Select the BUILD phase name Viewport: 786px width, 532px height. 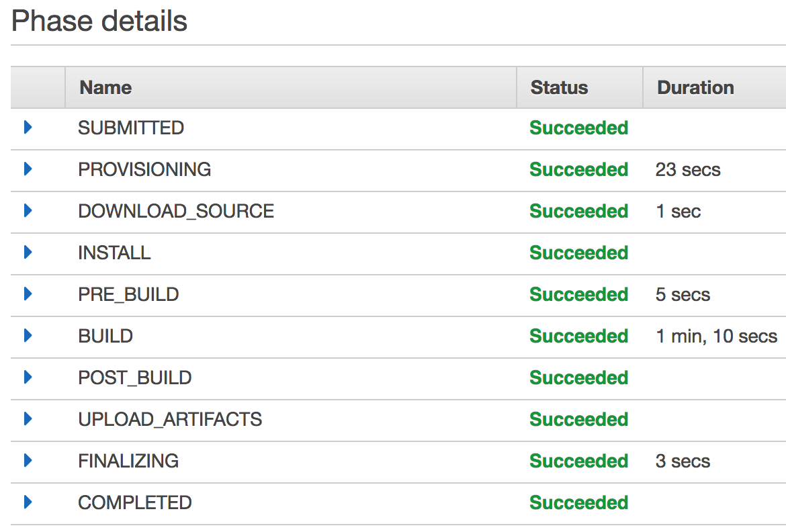pyautogui.click(x=105, y=336)
